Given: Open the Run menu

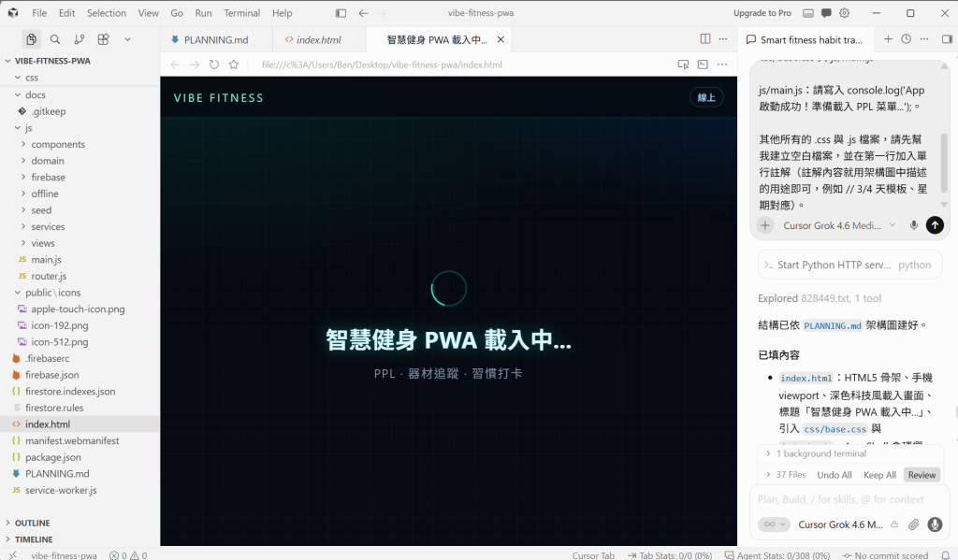Looking at the screenshot, I should [203, 13].
